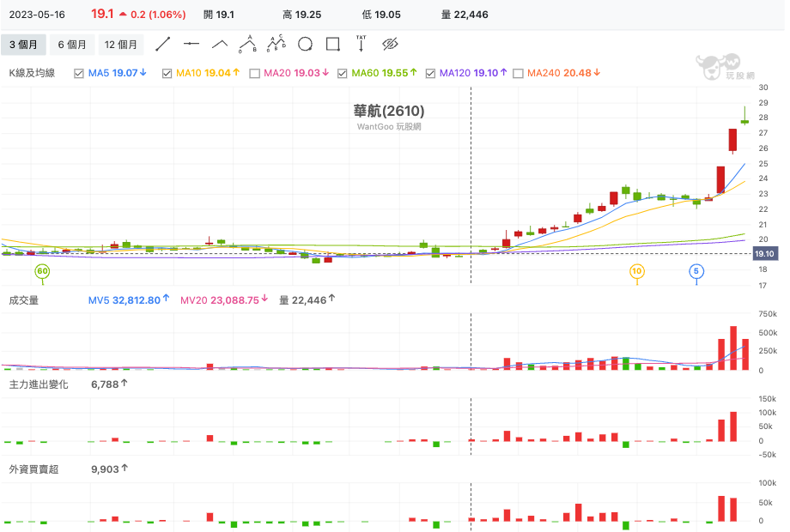Click the green 60 marker on chart

[x=42, y=271]
